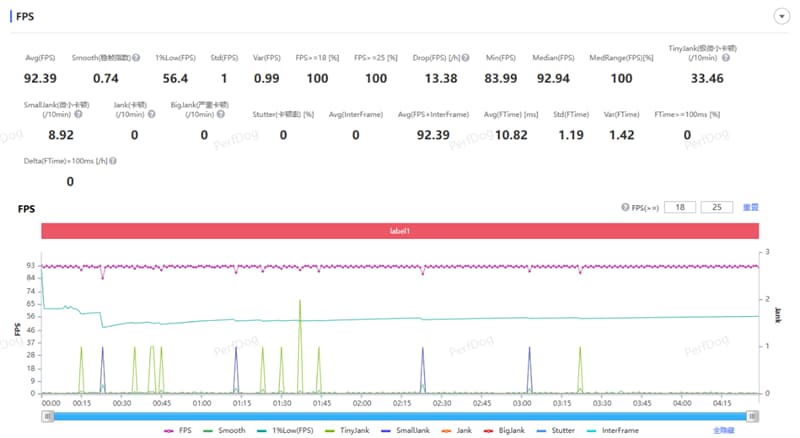The width and height of the screenshot is (800, 438).
Task: Toggle the FPS series in the legend
Action: coord(178,430)
